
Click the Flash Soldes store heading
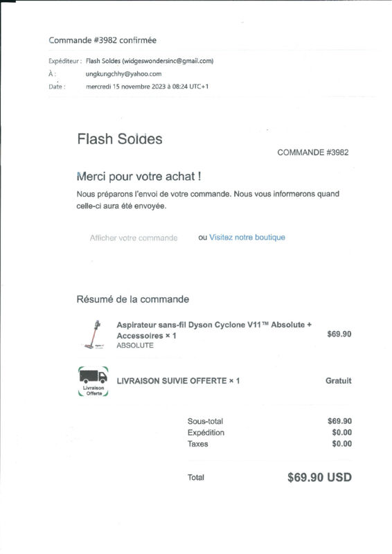(x=120, y=139)
